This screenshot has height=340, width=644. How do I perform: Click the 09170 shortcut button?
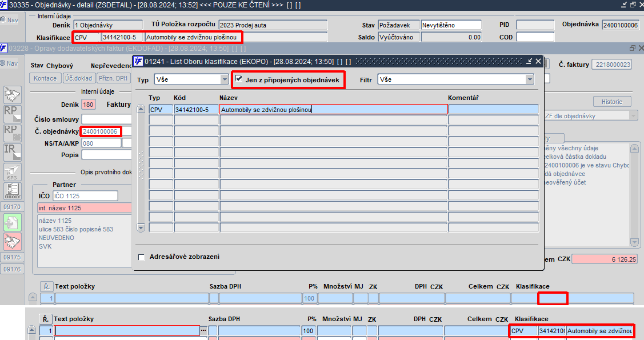click(13, 207)
